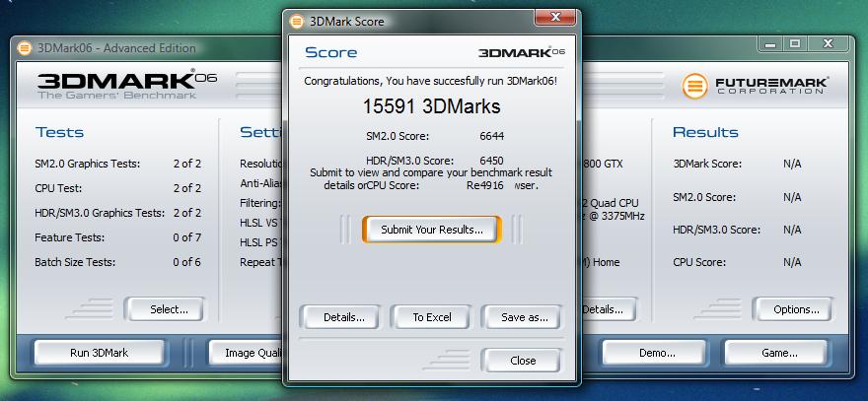
Task: Click the 3DMark Score dialog title bar icon
Action: pos(297,22)
